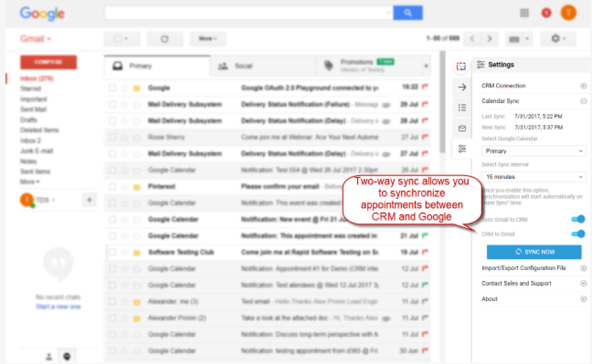Switch to the Social tab
592x364 pixels.
coord(262,66)
